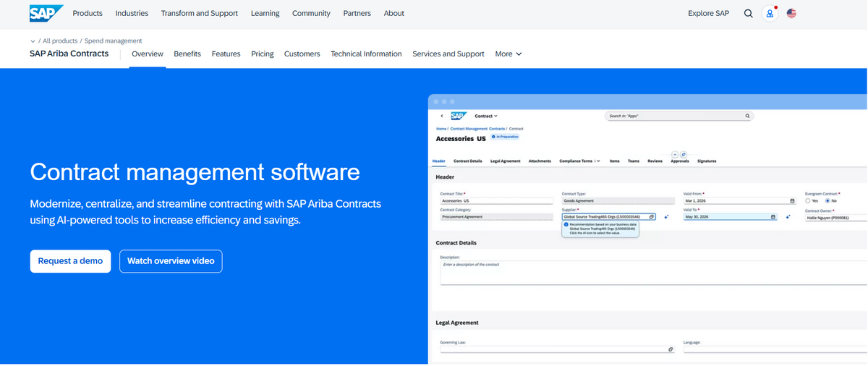This screenshot has width=868, height=366.
Task: Select the Reviews tab in the app
Action: tap(655, 161)
